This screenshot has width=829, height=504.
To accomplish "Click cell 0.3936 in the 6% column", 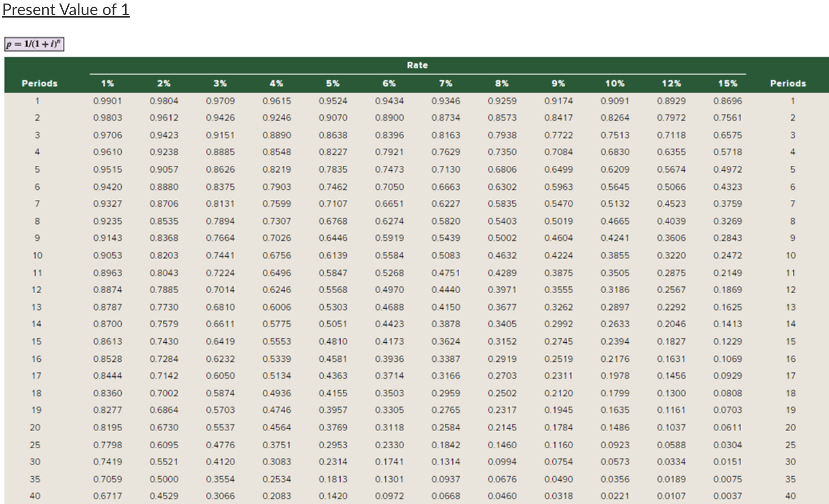I will (x=389, y=358).
